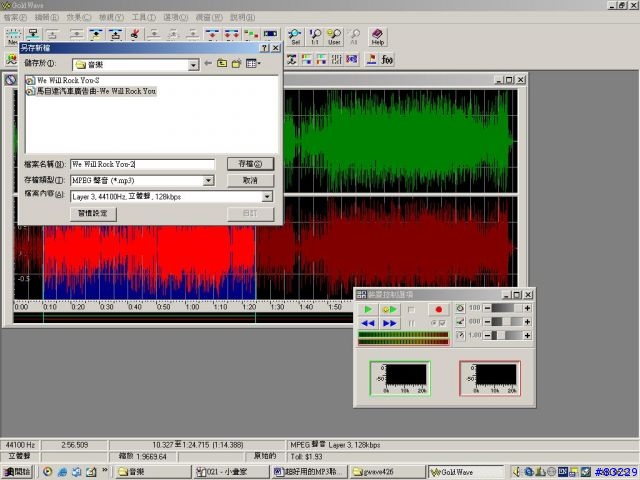The image size is (640, 480).
Task: Open the 檢視(V) menu
Action: pos(111,18)
